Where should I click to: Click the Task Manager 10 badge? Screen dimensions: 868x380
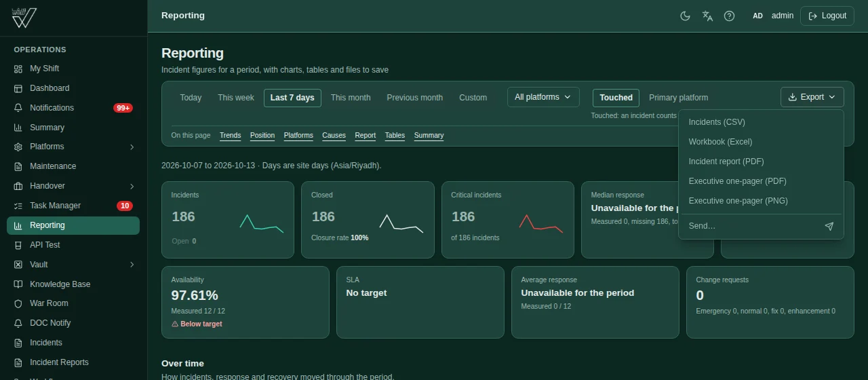[124, 206]
